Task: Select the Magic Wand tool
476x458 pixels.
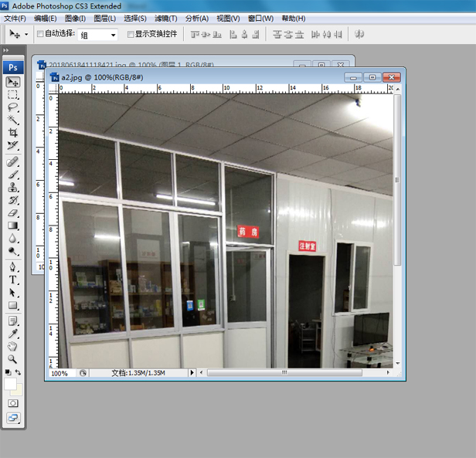Action: 13,120
